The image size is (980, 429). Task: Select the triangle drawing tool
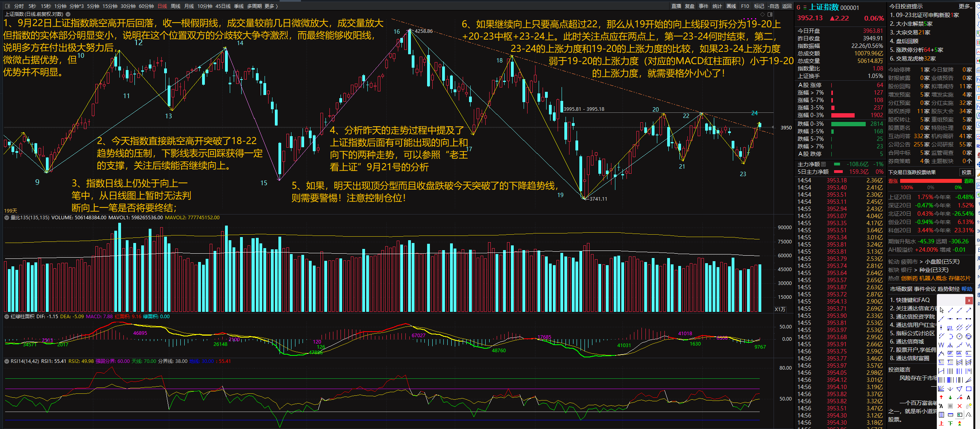[x=959, y=389]
